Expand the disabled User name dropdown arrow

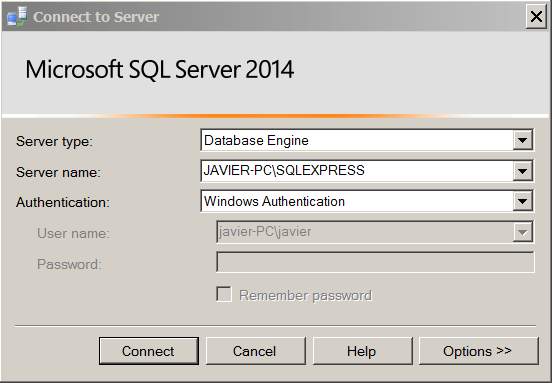pyautogui.click(x=522, y=232)
